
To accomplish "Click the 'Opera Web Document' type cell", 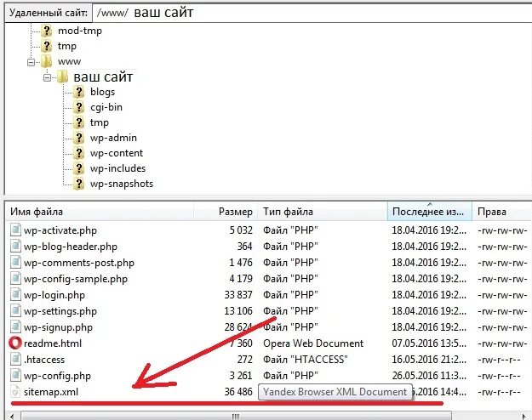I will pos(313,343).
